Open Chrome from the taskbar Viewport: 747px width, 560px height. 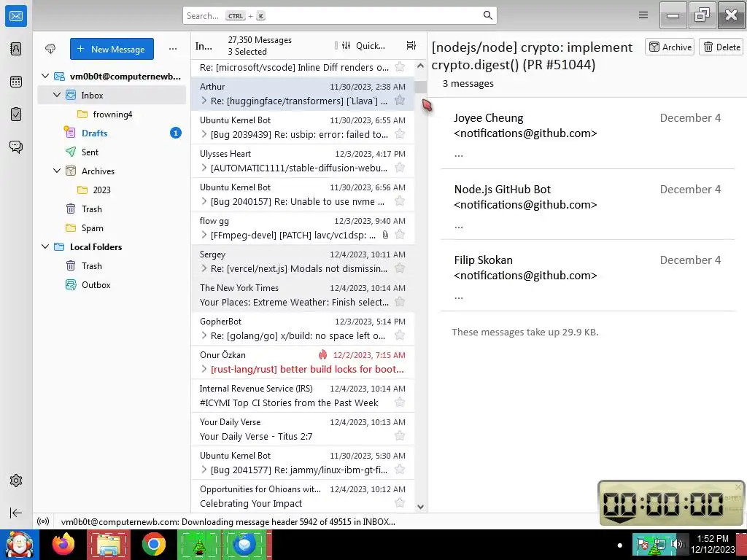(153, 544)
